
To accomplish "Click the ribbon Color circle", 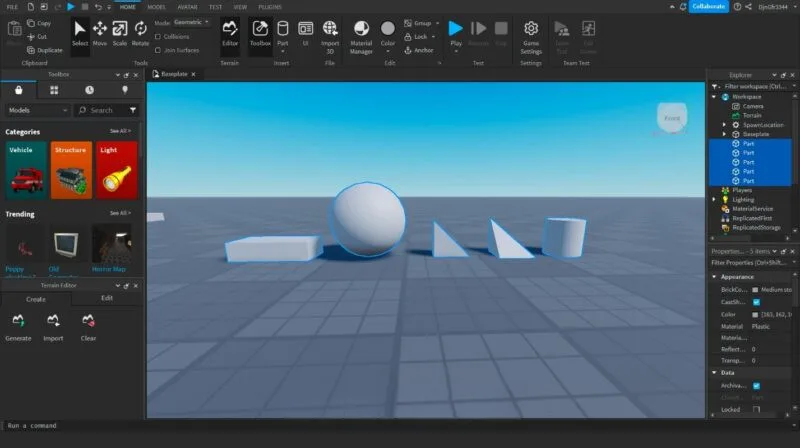I will [388, 30].
